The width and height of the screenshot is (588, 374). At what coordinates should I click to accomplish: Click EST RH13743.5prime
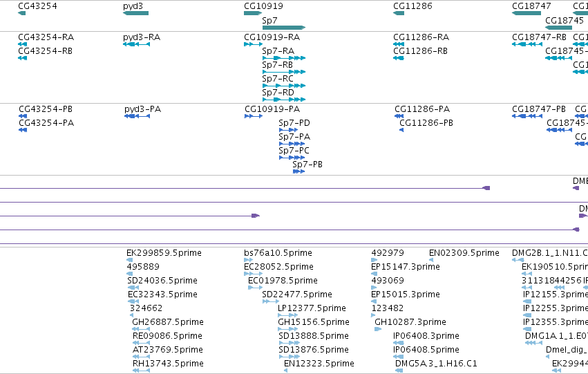168,364
